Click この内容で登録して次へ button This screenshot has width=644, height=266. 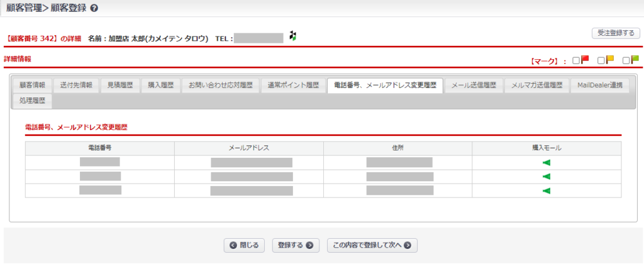pyautogui.click(x=372, y=245)
